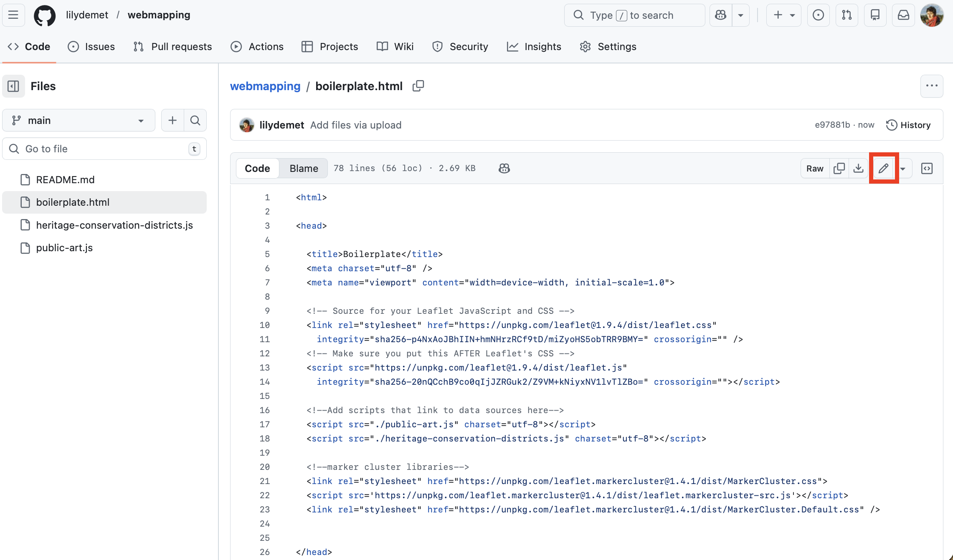Image resolution: width=953 pixels, height=560 pixels.
Task: Switch to Blame view
Action: (304, 169)
